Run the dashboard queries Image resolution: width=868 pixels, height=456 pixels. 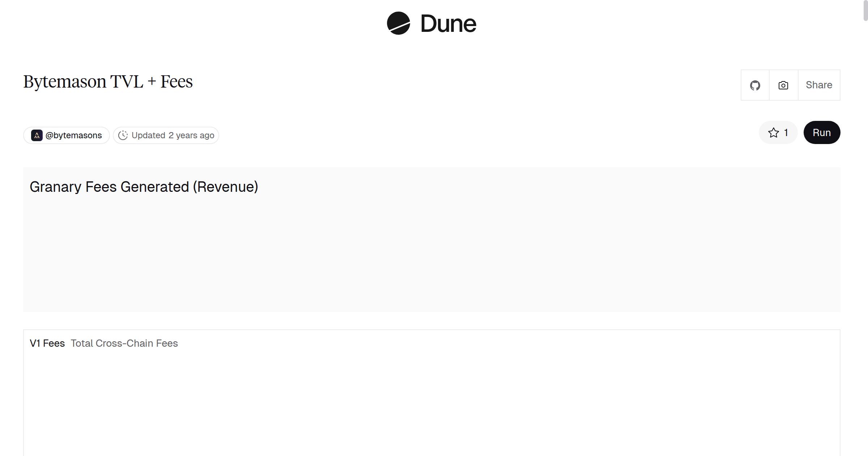tap(821, 133)
